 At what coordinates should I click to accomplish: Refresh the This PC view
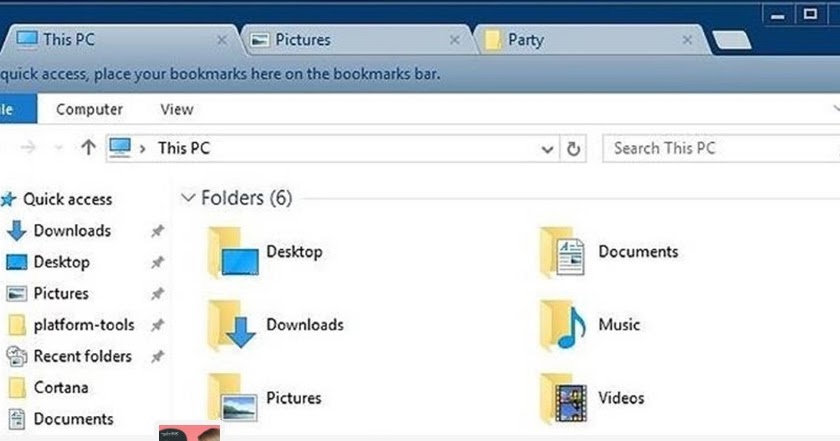pyautogui.click(x=573, y=148)
